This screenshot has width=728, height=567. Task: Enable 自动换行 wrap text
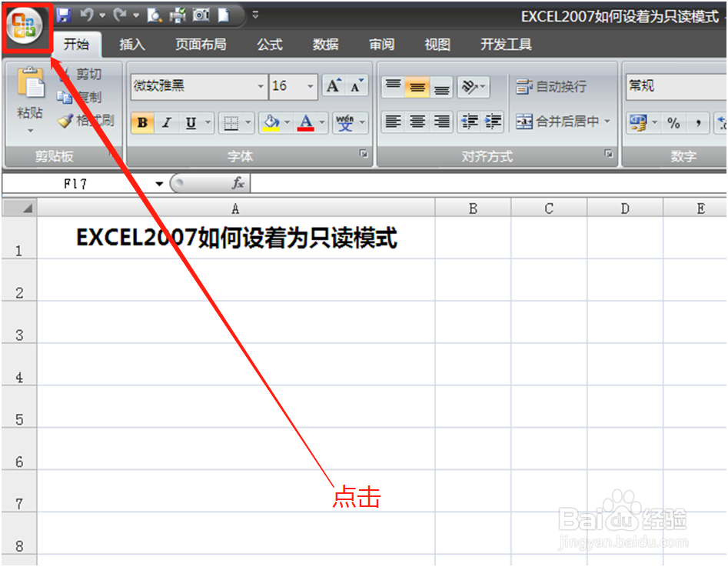point(551,86)
